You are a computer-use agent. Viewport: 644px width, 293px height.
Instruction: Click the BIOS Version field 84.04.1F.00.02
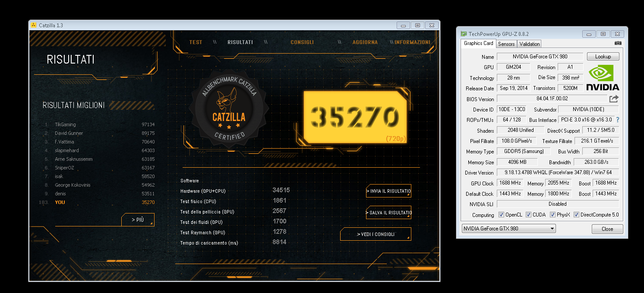552,99
